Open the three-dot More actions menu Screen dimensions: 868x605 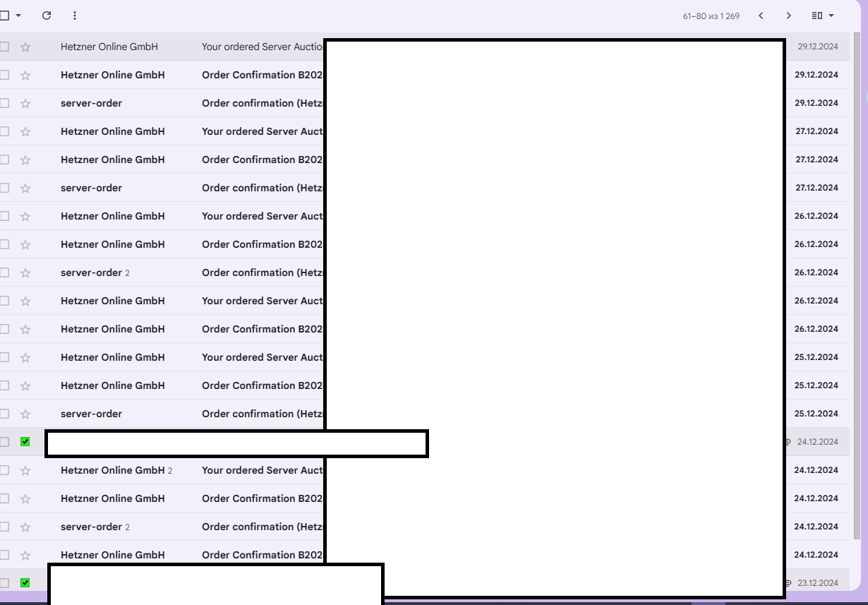[75, 16]
